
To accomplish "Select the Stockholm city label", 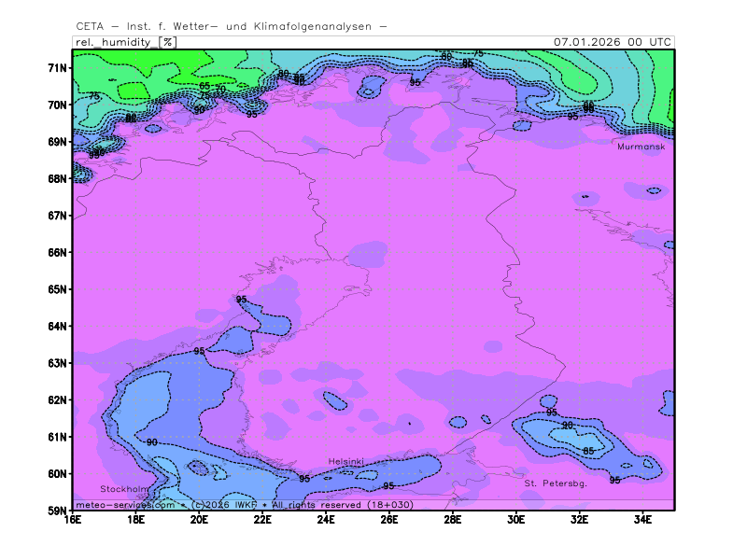I will click(124, 489).
